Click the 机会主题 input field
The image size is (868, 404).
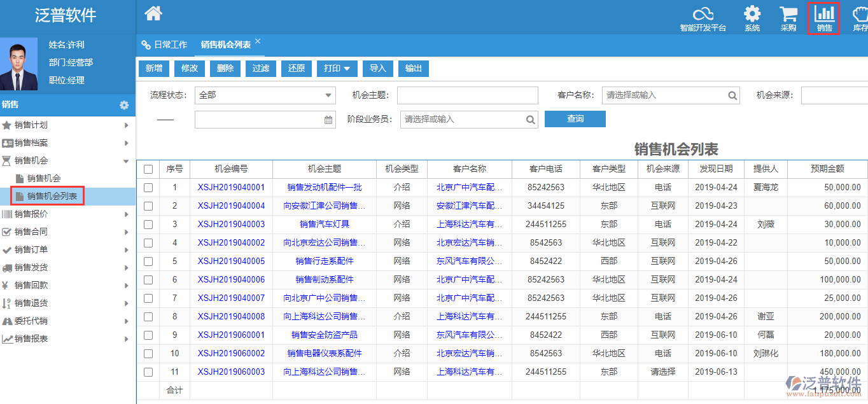click(x=467, y=95)
